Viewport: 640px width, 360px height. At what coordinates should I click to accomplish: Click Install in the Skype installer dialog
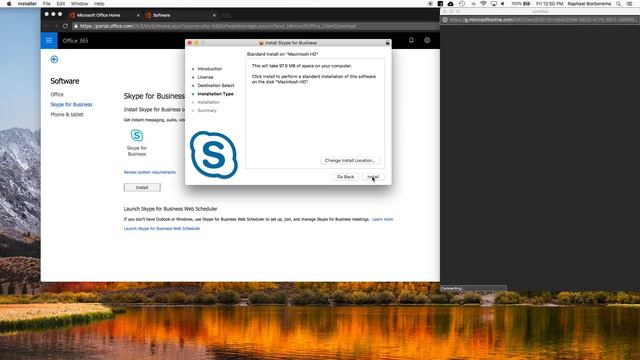point(373,177)
